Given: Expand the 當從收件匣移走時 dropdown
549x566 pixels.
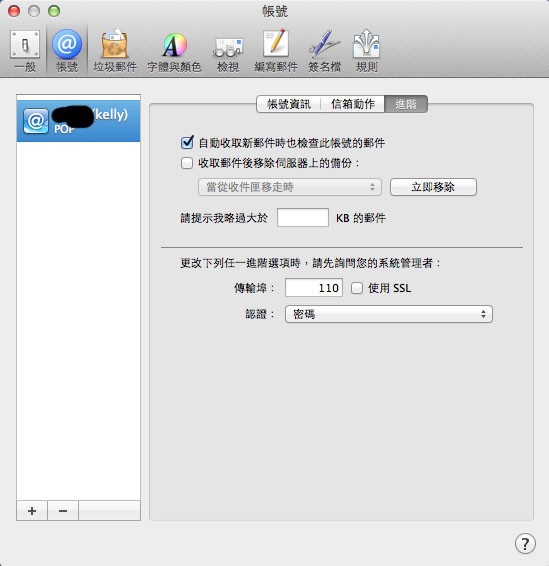Looking at the screenshot, I should (289, 187).
